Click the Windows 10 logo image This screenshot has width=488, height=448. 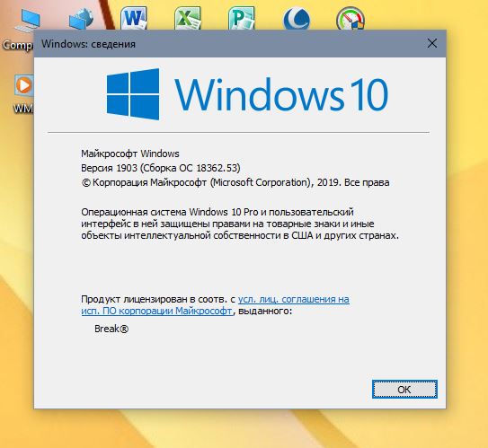[x=247, y=94]
